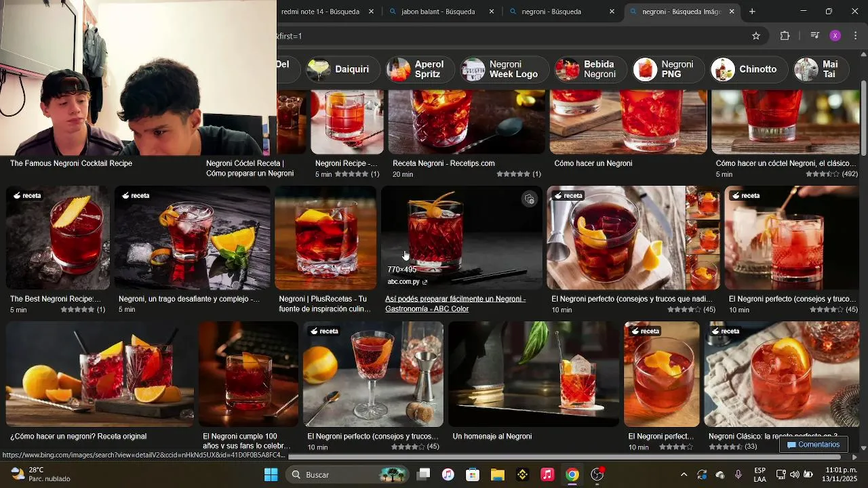Image resolution: width=868 pixels, height=488 pixels.
Task: Open the volume speaker tray icon
Action: click(x=794, y=474)
